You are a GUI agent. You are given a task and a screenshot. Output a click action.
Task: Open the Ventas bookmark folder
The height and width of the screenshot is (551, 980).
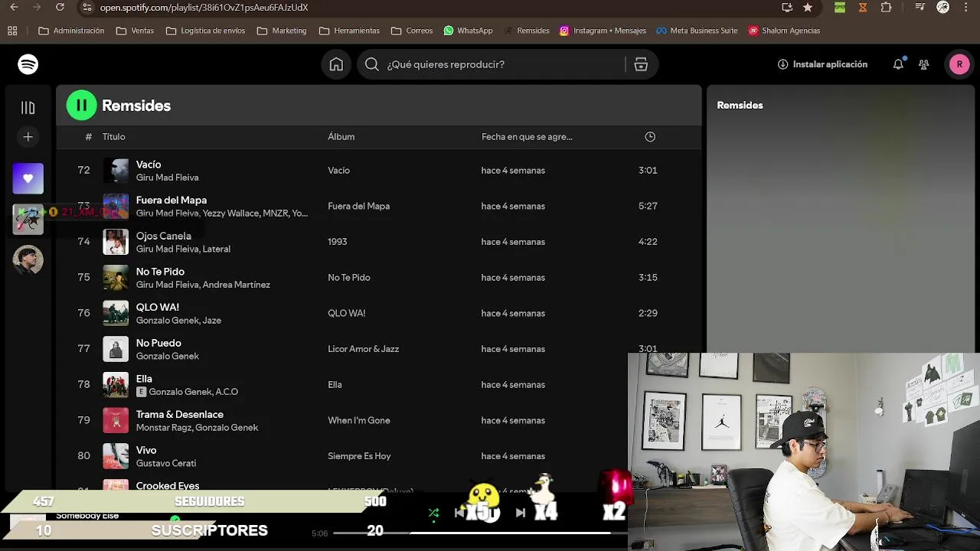(135, 31)
